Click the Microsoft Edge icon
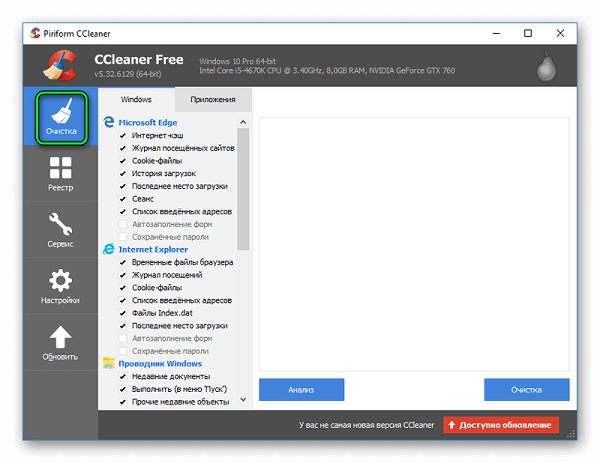Viewport: 600px width, 463px height. (x=109, y=122)
